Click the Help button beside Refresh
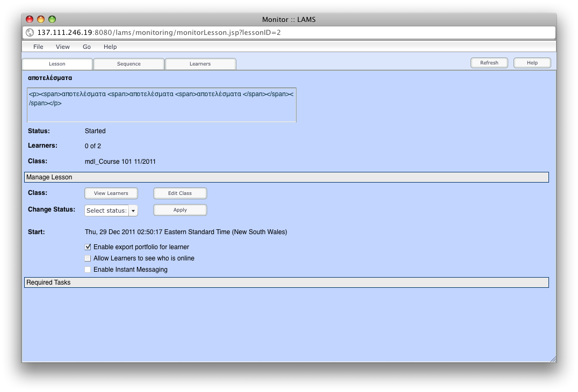Screen dimensions: 578x392 coord(532,63)
